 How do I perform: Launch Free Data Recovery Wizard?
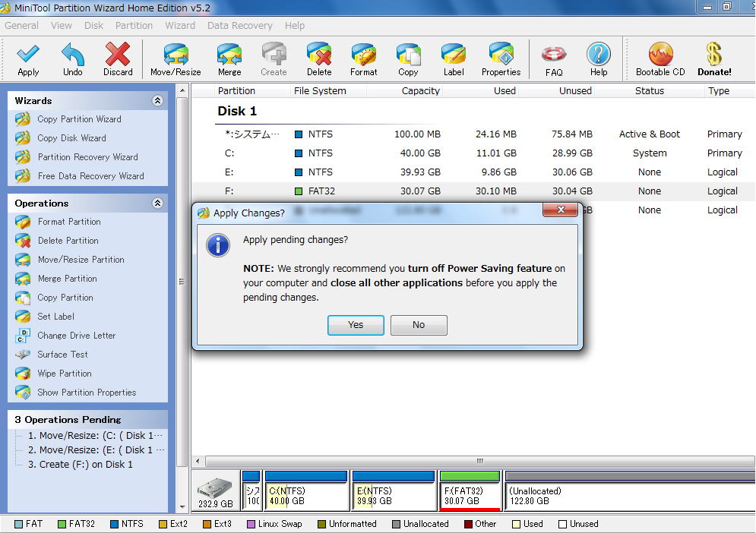tap(90, 176)
